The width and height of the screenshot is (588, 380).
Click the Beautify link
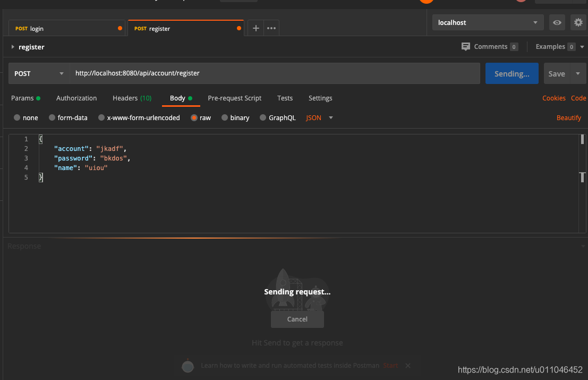569,117
